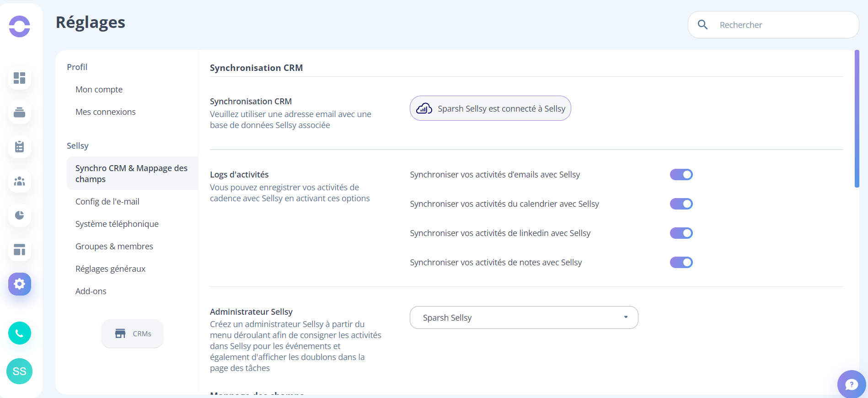
Task: Toggle calendar activities sync with Sellsy
Action: pyautogui.click(x=681, y=204)
